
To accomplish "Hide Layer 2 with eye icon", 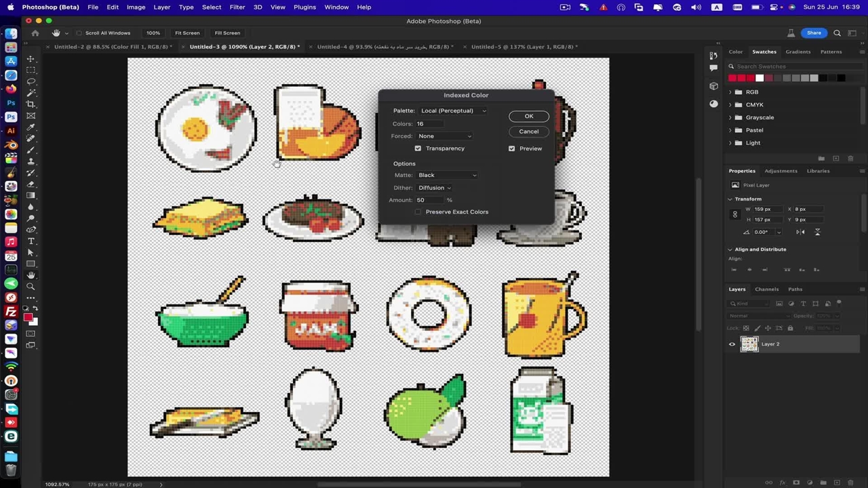I will [x=732, y=344].
